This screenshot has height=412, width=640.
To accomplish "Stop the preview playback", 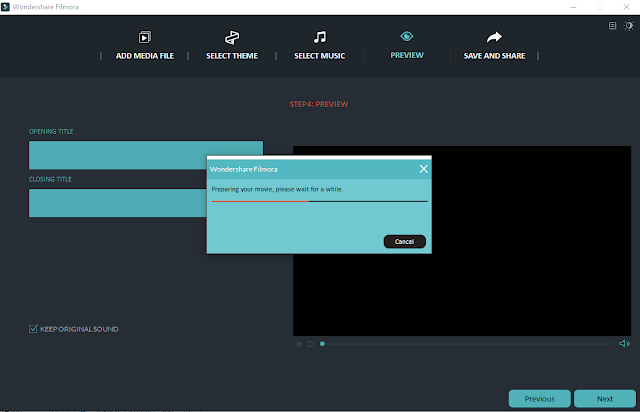I will coord(311,344).
